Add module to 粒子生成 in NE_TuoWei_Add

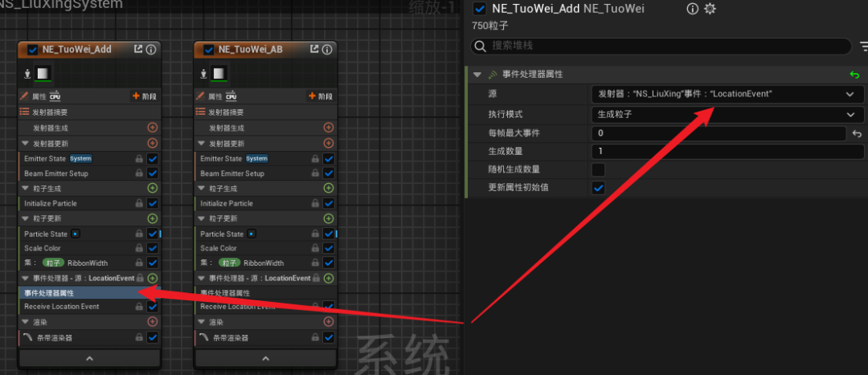point(152,188)
